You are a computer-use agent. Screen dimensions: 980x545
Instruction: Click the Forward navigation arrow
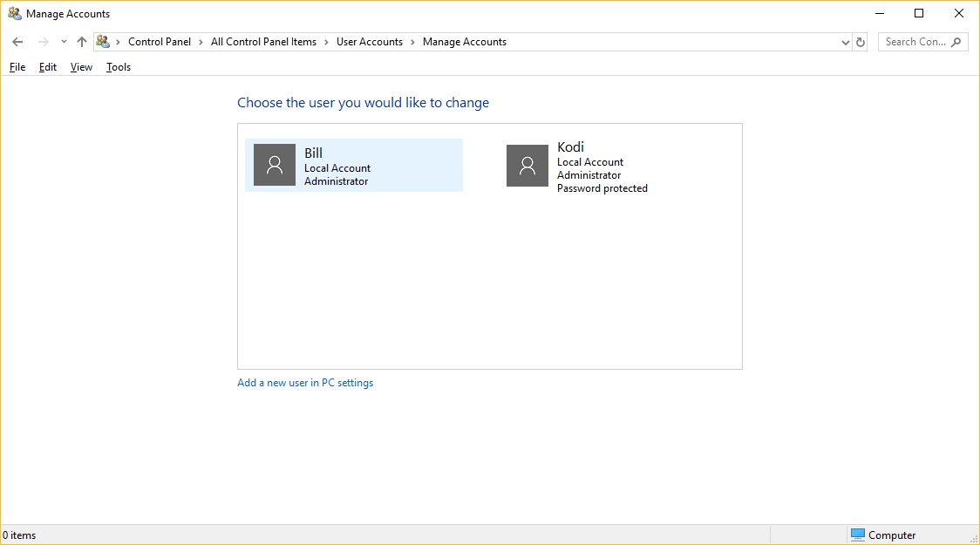coord(43,42)
